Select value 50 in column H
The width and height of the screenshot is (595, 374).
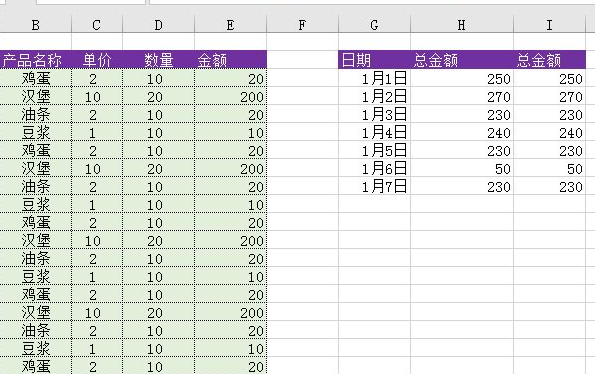pyautogui.click(x=462, y=168)
